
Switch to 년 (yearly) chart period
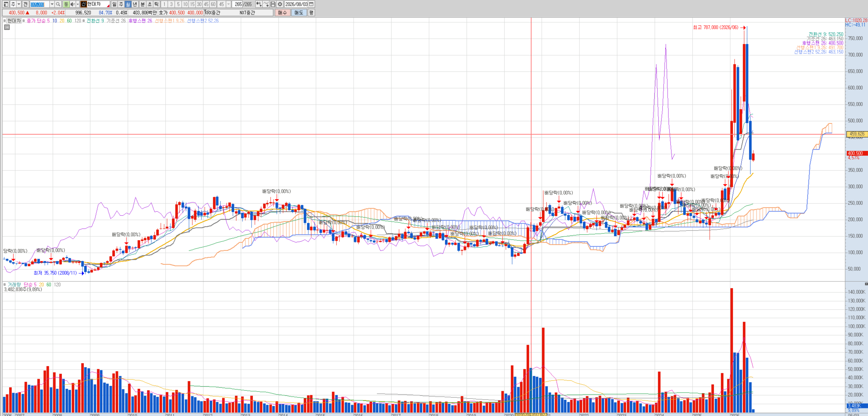tap(135, 4)
